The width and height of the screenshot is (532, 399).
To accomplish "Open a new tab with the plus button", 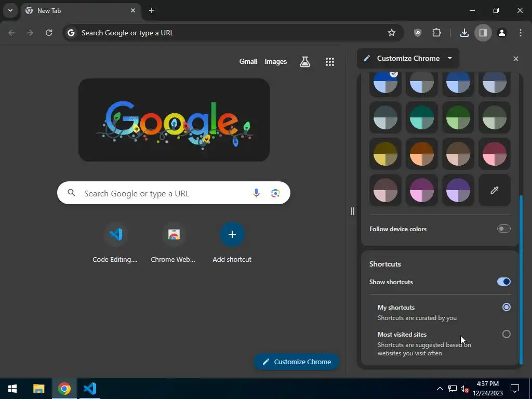I will pyautogui.click(x=152, y=10).
